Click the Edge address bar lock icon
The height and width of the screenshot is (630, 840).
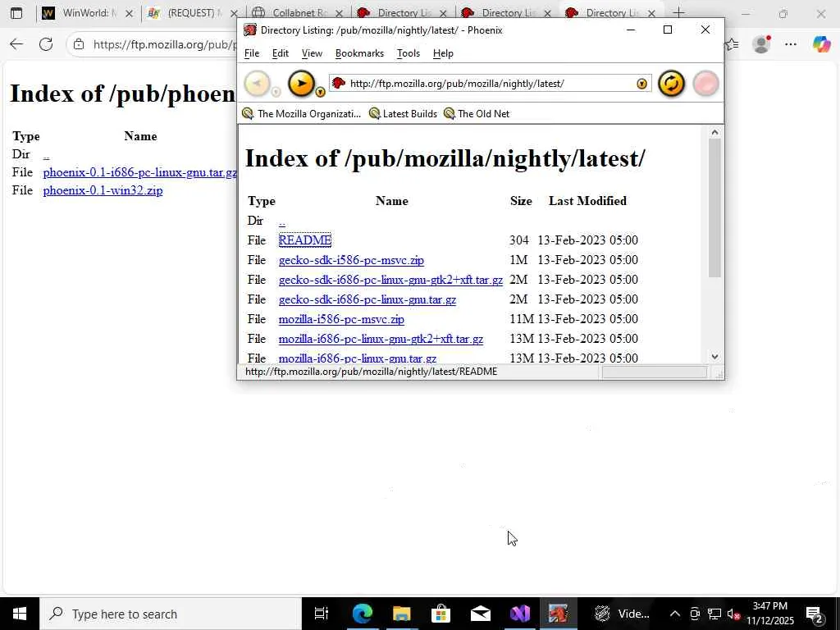(x=79, y=44)
